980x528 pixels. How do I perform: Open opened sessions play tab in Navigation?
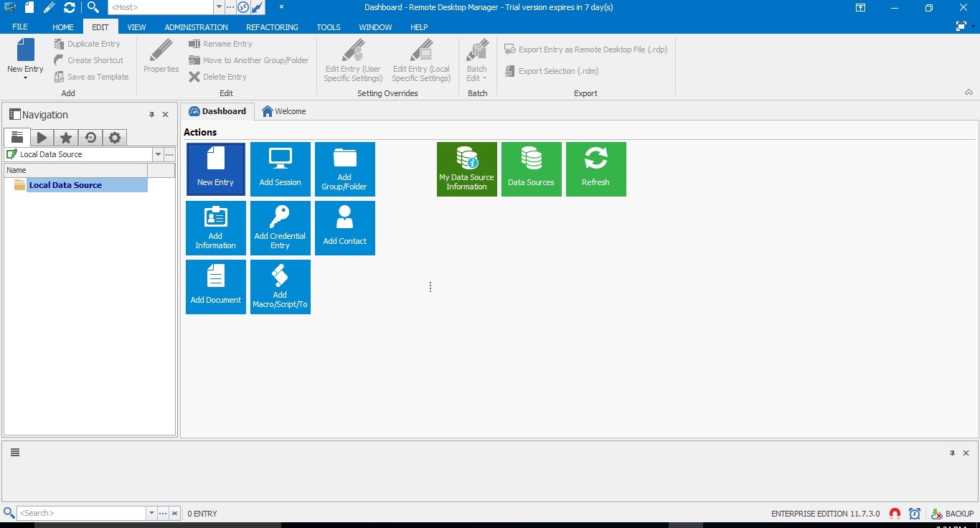(x=42, y=138)
